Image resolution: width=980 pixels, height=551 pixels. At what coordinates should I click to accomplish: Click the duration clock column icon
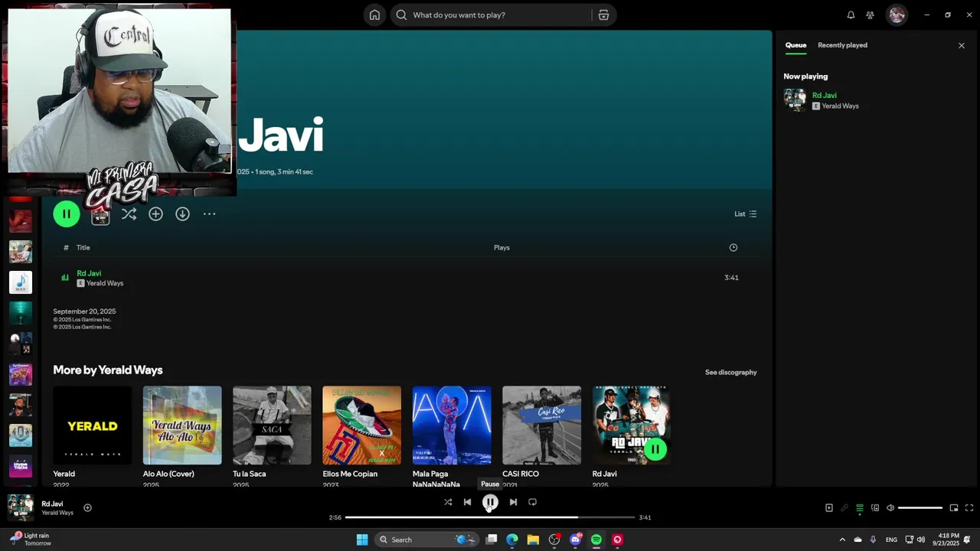[x=733, y=247]
